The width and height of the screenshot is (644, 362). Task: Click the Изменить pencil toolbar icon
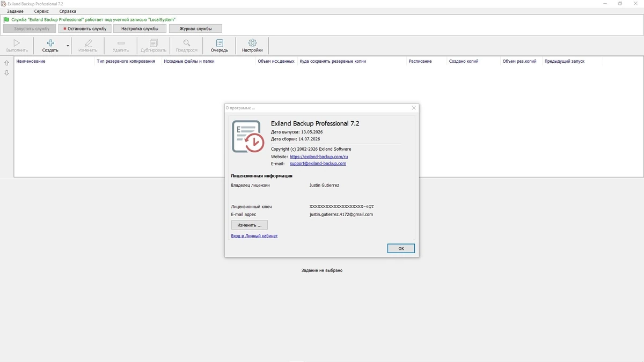[x=88, y=43]
